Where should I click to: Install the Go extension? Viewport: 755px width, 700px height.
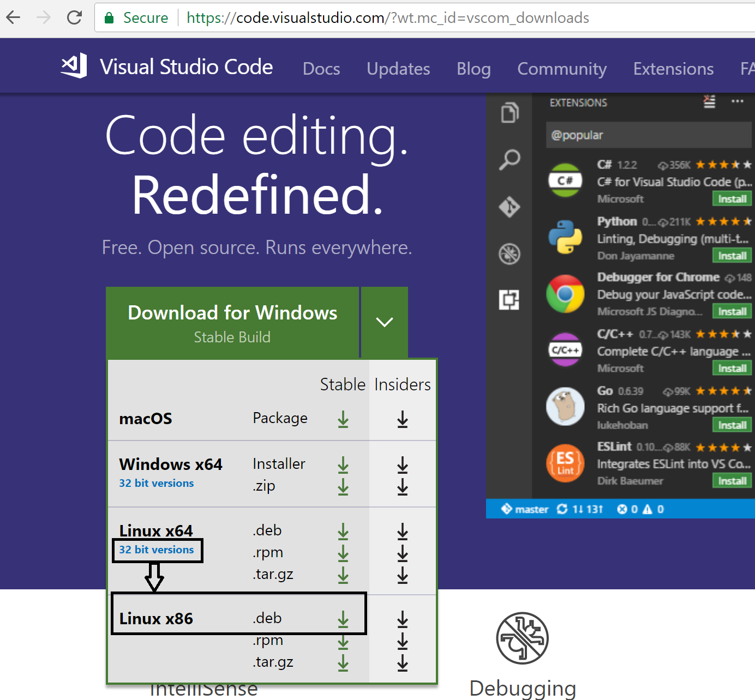pyautogui.click(x=732, y=425)
